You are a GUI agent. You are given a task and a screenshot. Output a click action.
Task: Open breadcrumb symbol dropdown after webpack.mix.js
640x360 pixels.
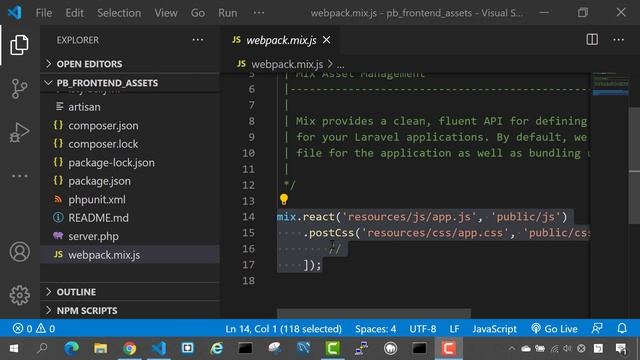click(x=340, y=64)
